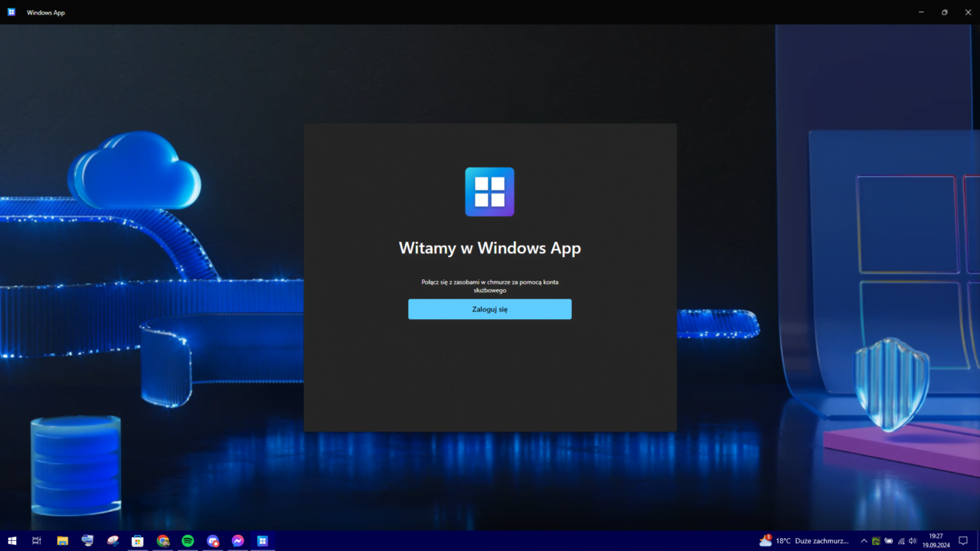The height and width of the screenshot is (551, 980).
Task: Open the weather widget showing 18°C
Action: coord(804,541)
